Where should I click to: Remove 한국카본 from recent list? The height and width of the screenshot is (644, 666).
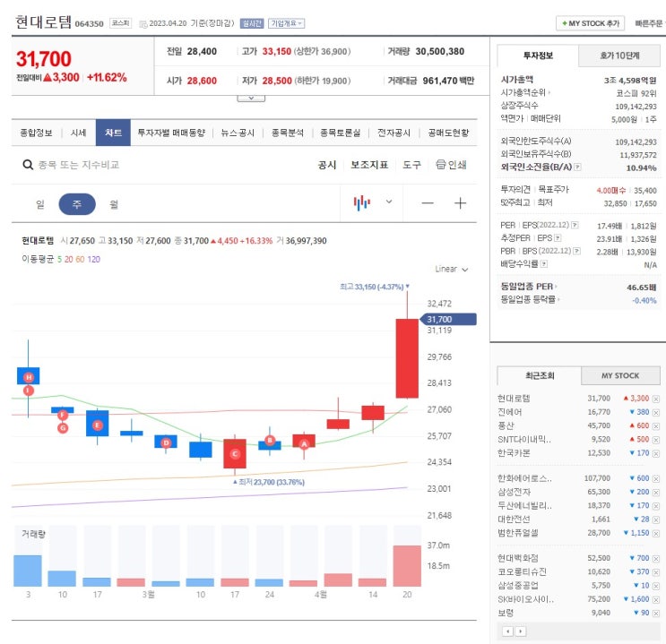click(656, 454)
